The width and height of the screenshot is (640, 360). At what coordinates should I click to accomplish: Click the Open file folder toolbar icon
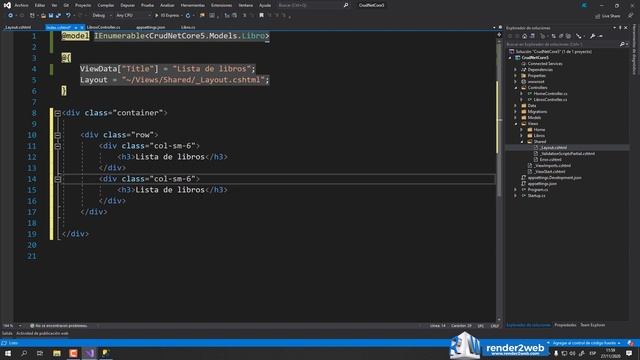pos(43,16)
